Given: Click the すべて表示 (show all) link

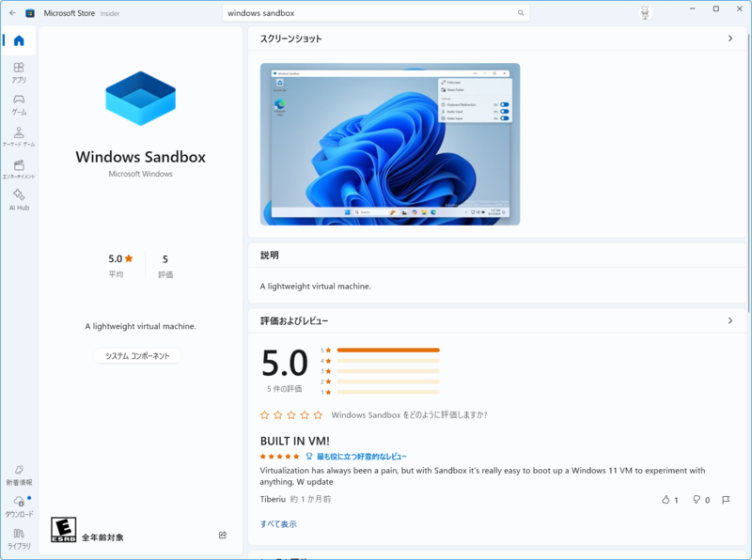Looking at the screenshot, I should click(x=278, y=524).
